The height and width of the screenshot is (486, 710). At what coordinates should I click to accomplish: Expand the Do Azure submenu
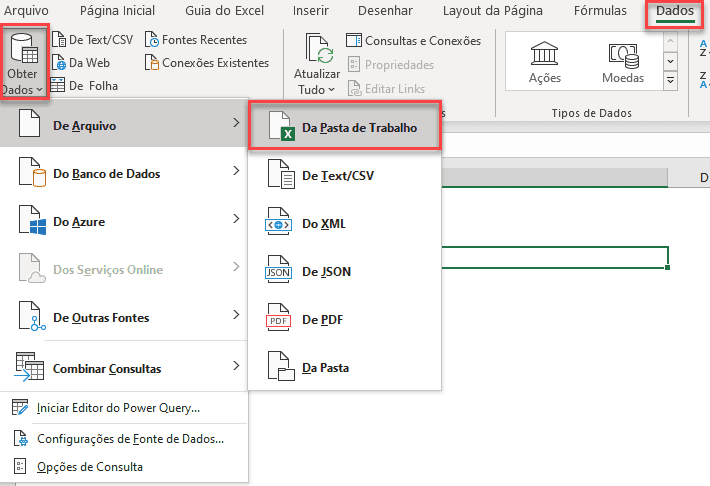[x=124, y=219]
